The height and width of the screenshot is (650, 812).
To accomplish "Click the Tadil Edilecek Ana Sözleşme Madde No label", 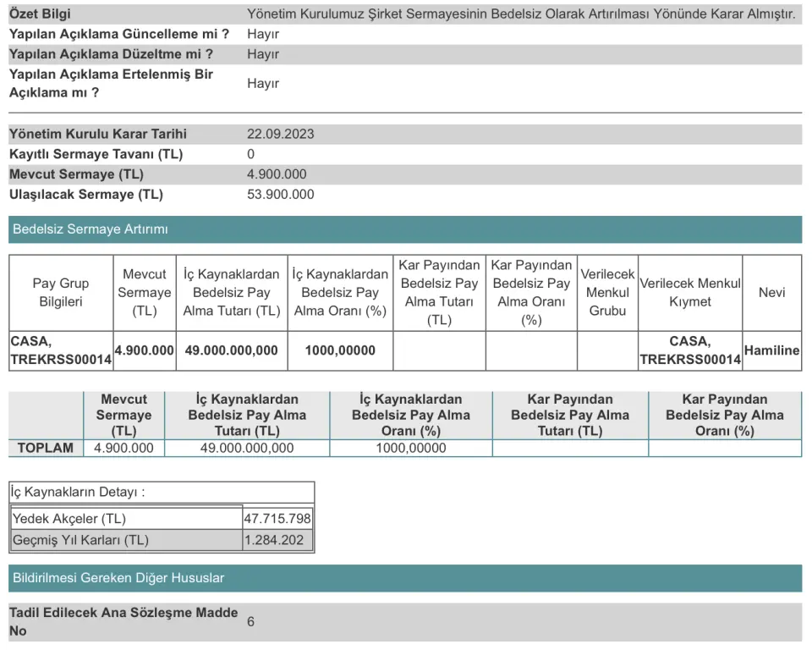I will click(x=123, y=621).
